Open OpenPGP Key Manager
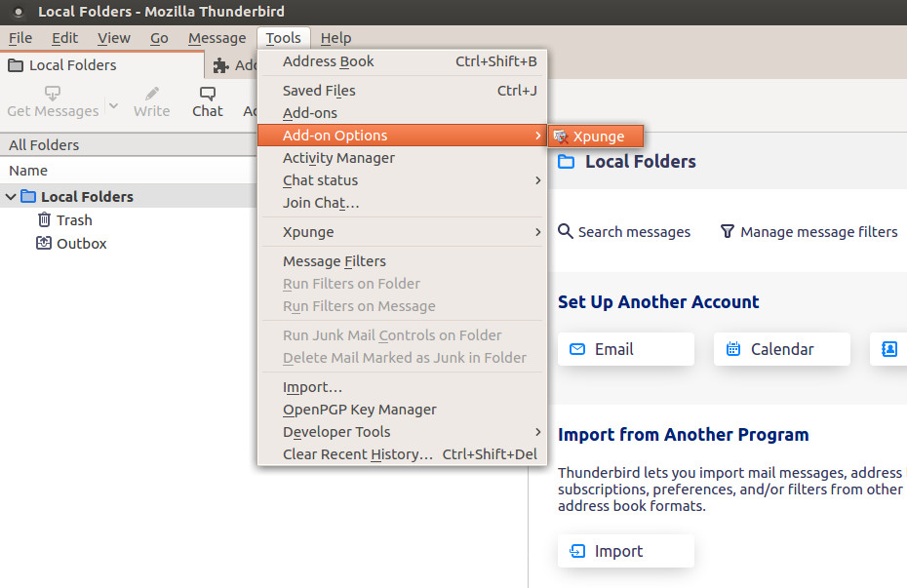907x588 pixels. [402, 410]
